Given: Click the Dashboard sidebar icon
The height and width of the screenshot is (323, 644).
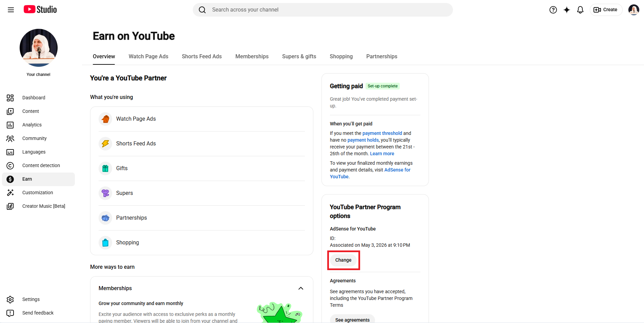Looking at the screenshot, I should (x=10, y=98).
